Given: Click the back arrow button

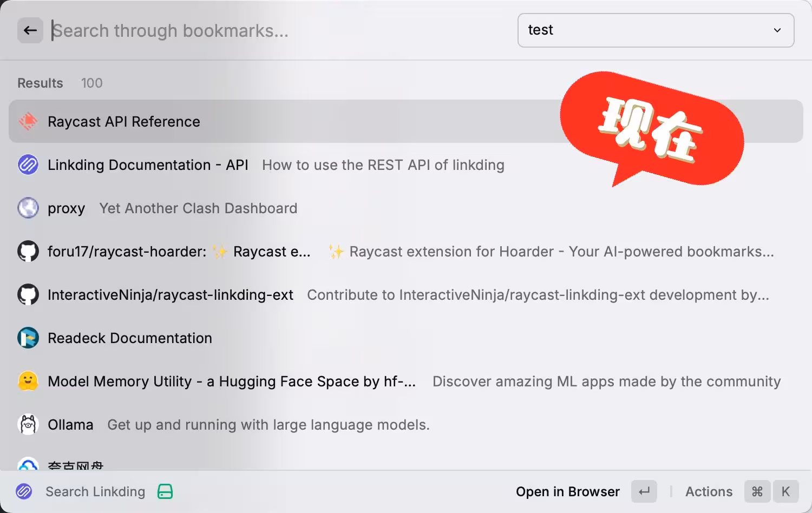Looking at the screenshot, I should [30, 30].
